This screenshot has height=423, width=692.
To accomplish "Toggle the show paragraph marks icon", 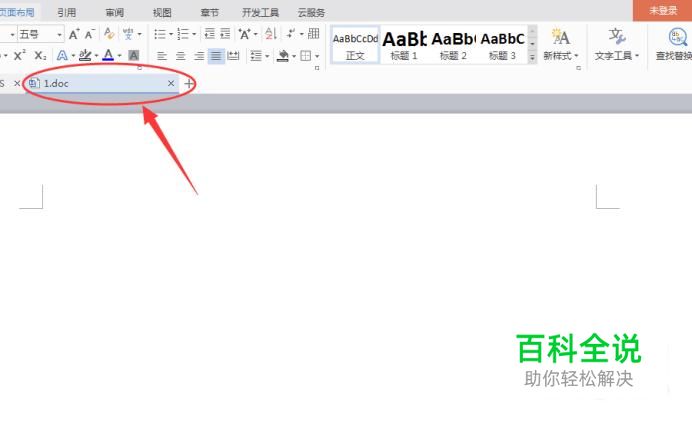I will coord(291,34).
